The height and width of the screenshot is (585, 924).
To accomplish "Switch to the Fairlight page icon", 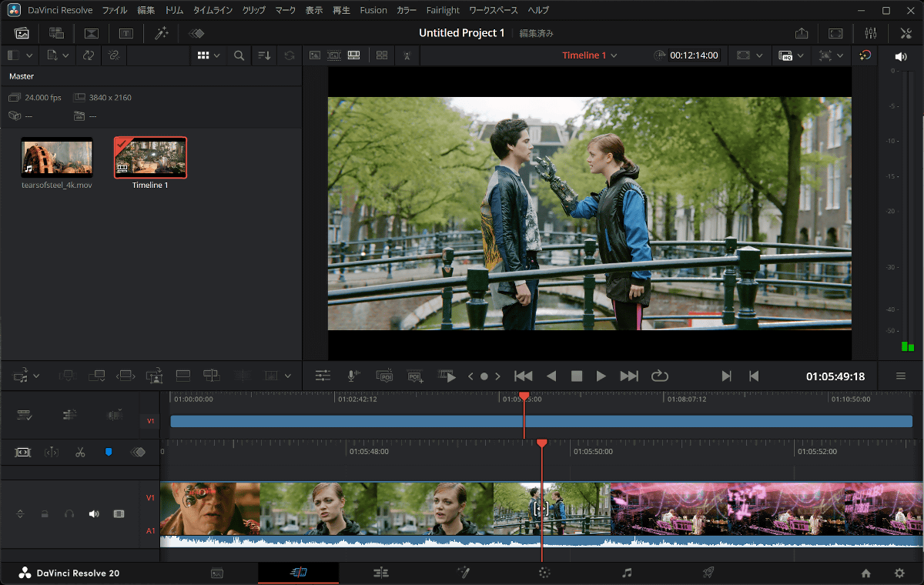I will 627,573.
